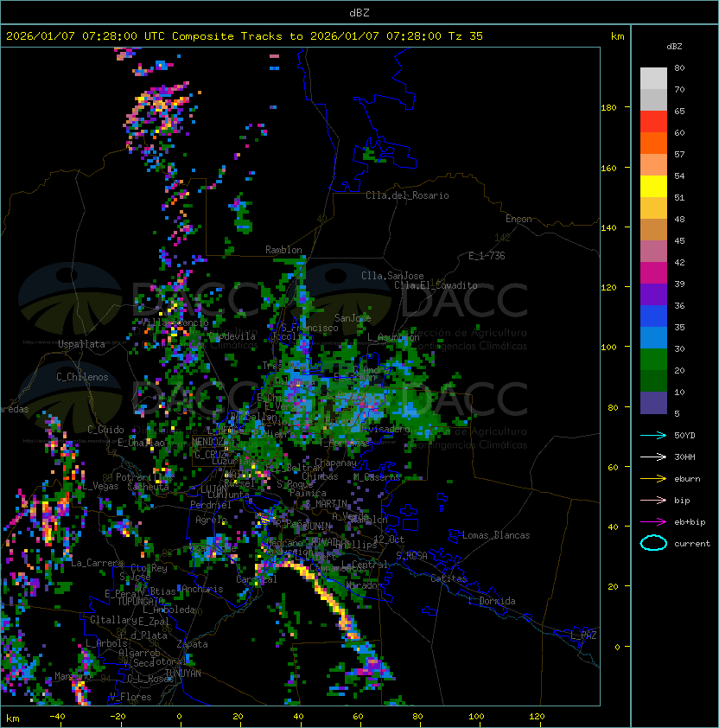Click the 'Villavicencio' map label

pos(174,322)
